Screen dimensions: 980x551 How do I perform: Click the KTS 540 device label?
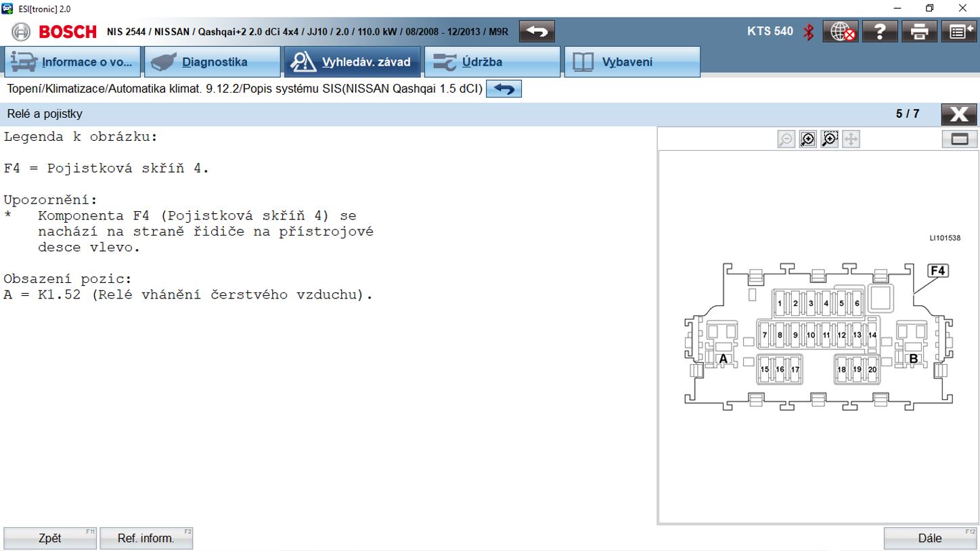click(x=770, y=31)
